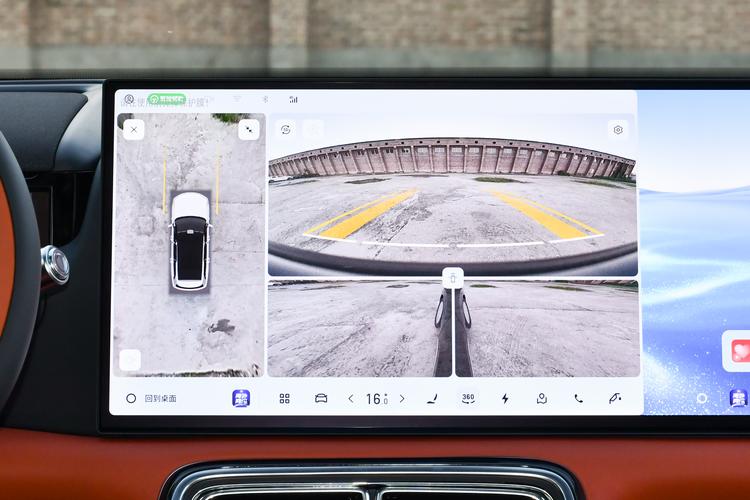Open the charging lightning bolt icon
Image resolution: width=750 pixels, height=500 pixels.
pos(505,398)
